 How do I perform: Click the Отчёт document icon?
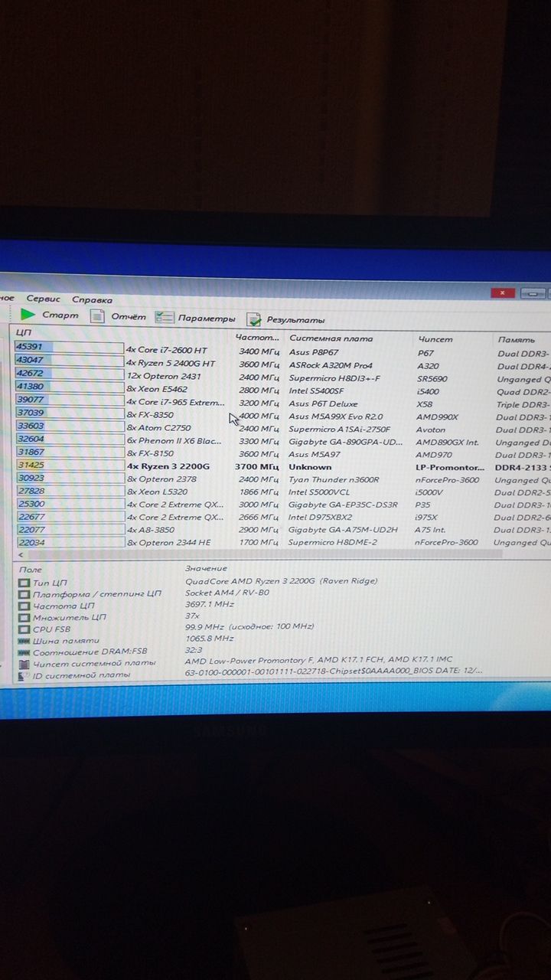tap(97, 315)
